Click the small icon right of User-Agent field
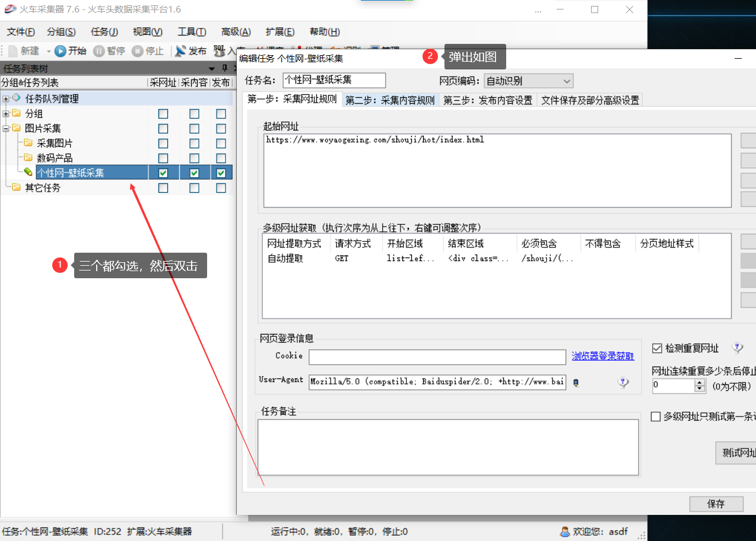Screen dimensions: 756x541 576,383
